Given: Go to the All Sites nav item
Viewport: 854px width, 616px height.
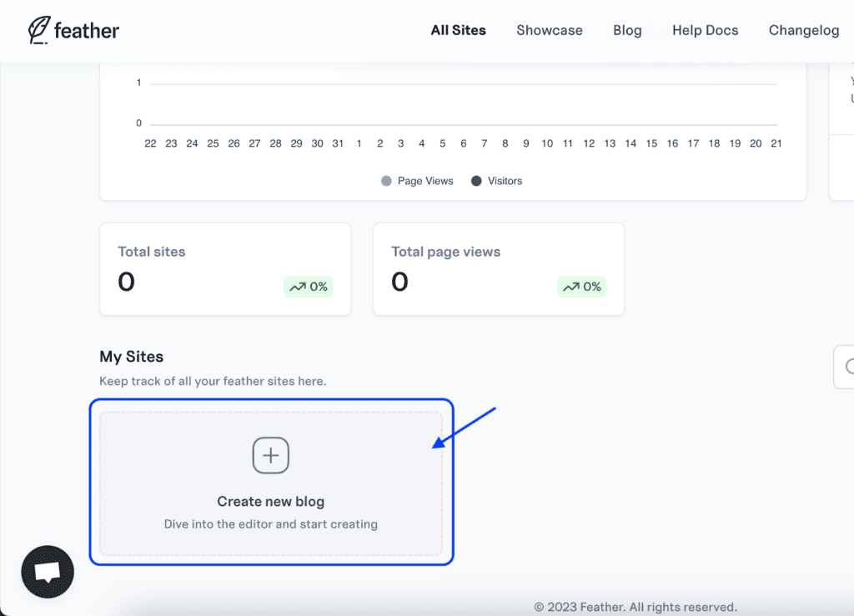Looking at the screenshot, I should tap(458, 30).
